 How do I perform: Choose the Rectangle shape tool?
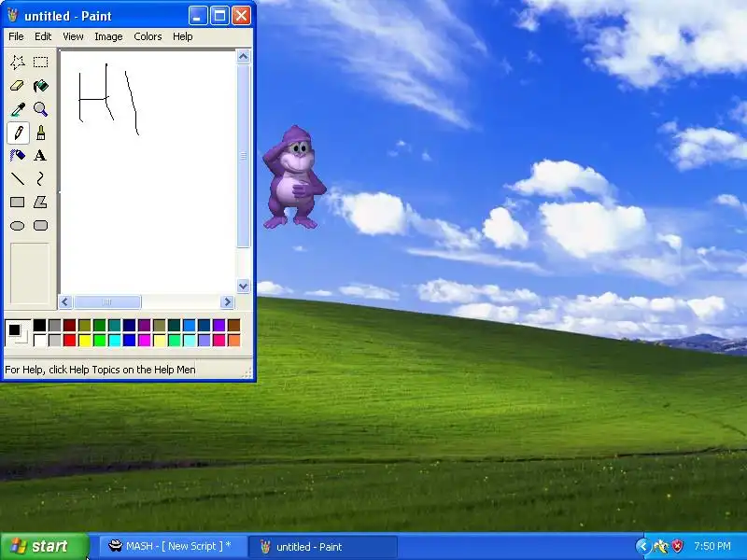18,203
